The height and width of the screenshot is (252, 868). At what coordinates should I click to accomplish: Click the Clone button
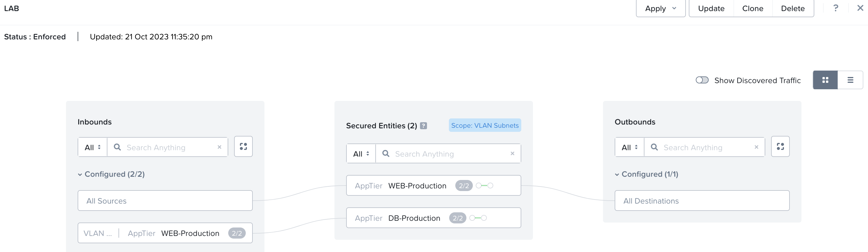pyautogui.click(x=752, y=8)
